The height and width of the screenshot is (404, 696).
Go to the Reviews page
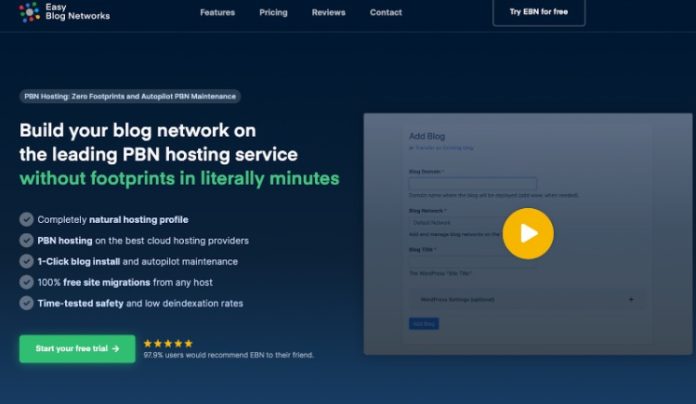pyautogui.click(x=328, y=13)
